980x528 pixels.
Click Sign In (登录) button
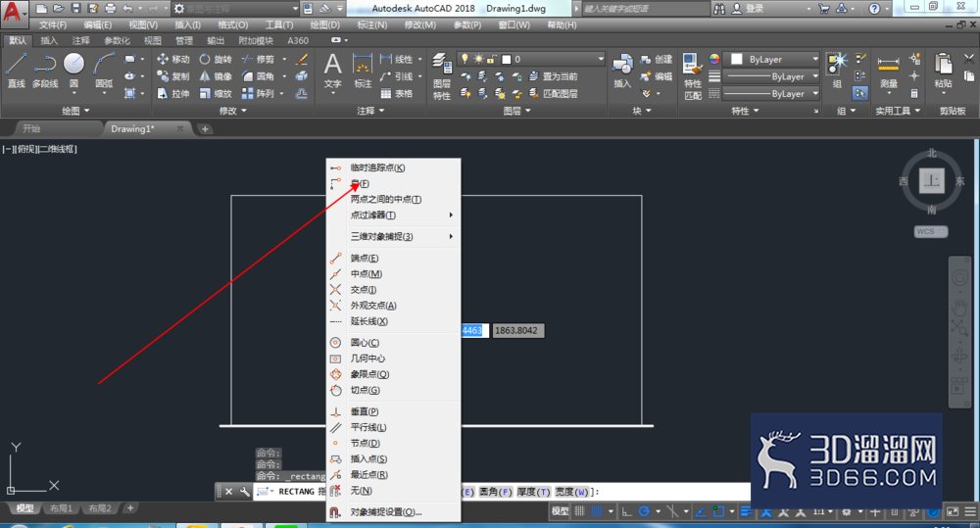click(748, 8)
